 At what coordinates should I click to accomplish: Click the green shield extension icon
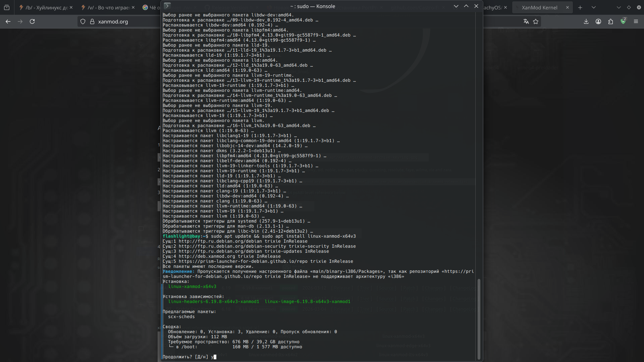pyautogui.click(x=623, y=21)
